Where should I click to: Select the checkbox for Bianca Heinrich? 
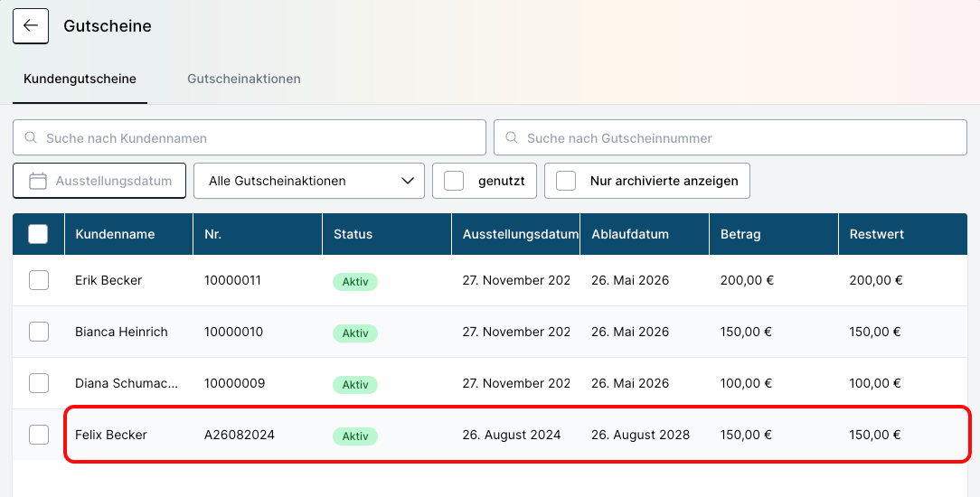tap(39, 332)
